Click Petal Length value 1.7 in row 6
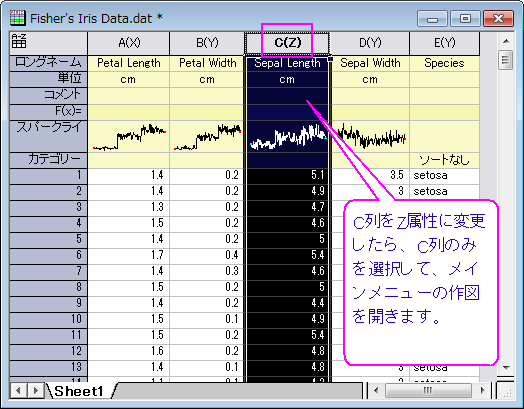The height and width of the screenshot is (409, 524). point(129,255)
